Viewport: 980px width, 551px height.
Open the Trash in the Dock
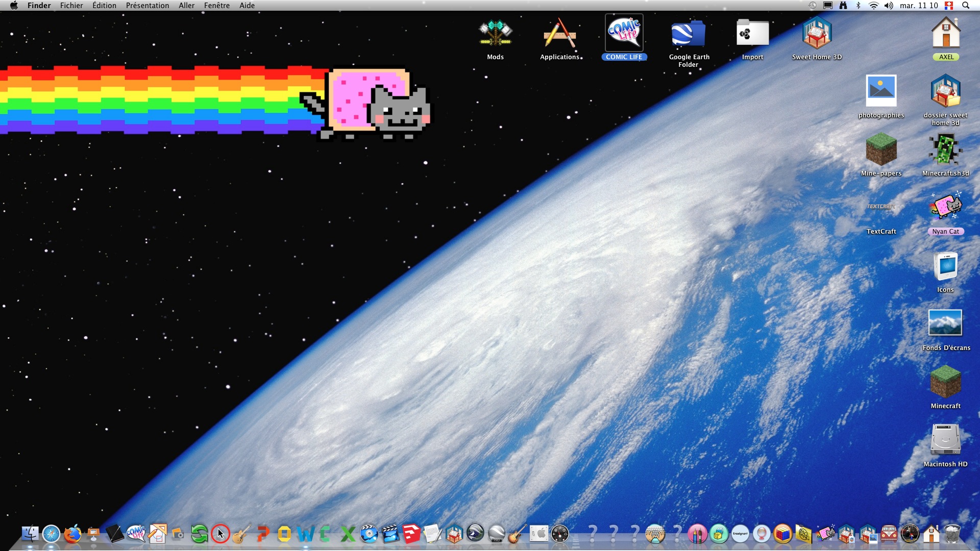[952, 534]
